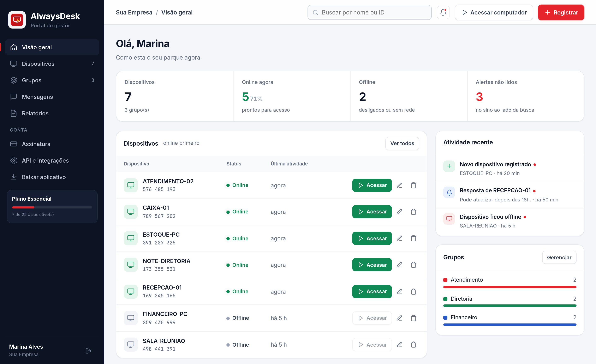596x364 pixels.
Task: Click the Acessar computador button
Action: tap(494, 12)
